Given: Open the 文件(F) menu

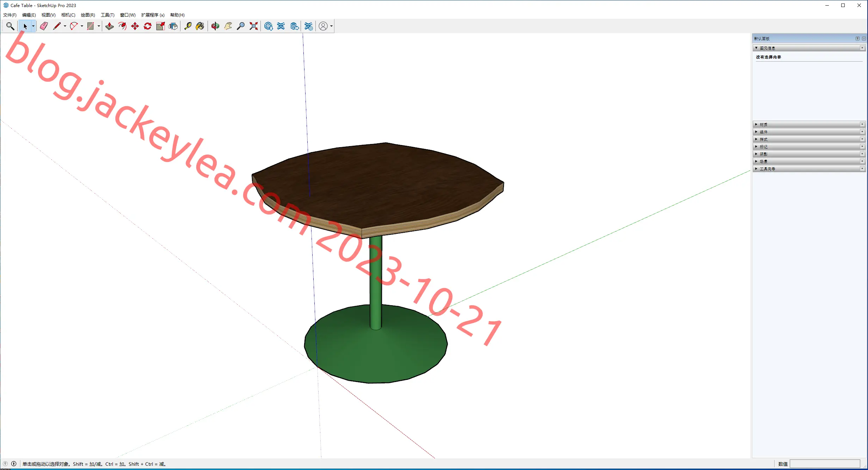Looking at the screenshot, I should point(10,15).
